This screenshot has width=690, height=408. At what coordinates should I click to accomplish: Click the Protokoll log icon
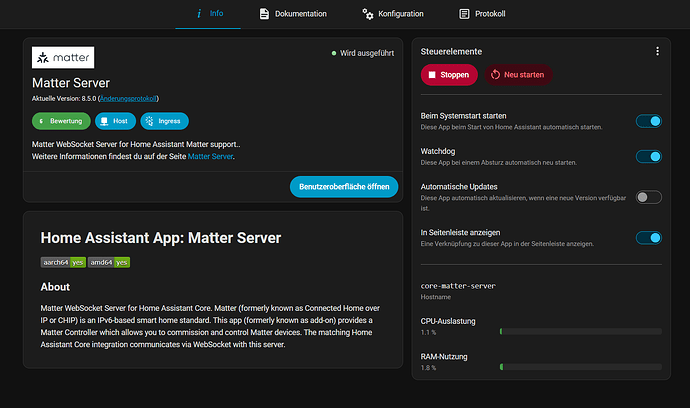click(464, 14)
